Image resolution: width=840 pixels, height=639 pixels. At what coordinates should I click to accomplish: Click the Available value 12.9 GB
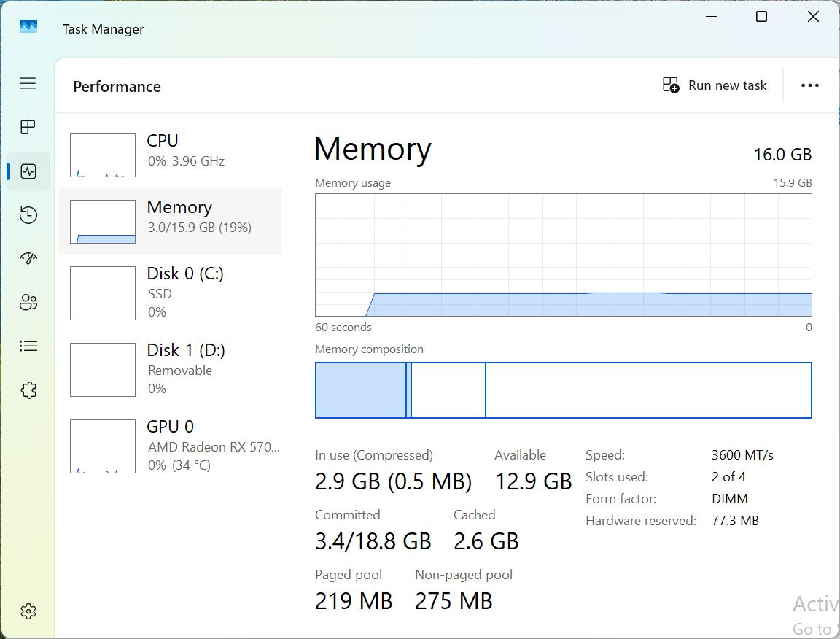tap(534, 481)
